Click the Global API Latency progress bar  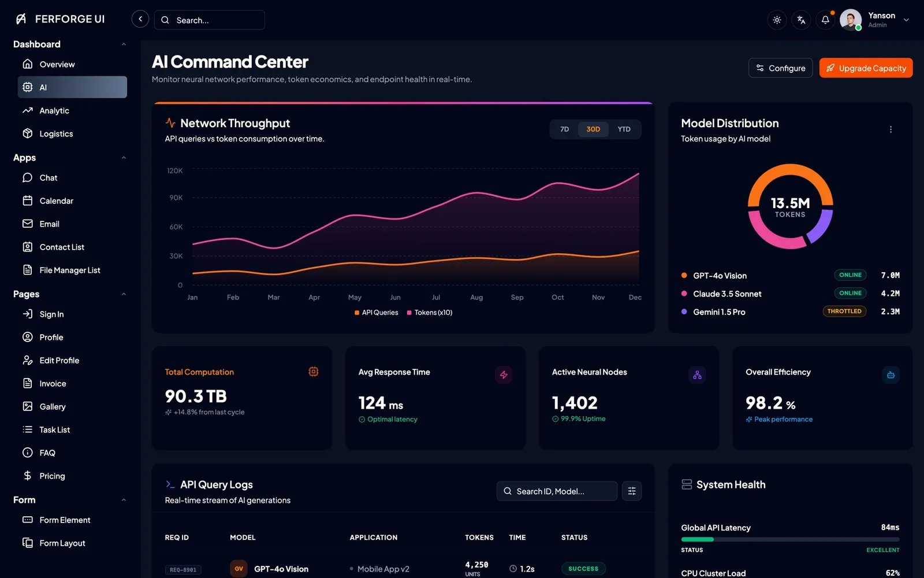click(x=790, y=539)
